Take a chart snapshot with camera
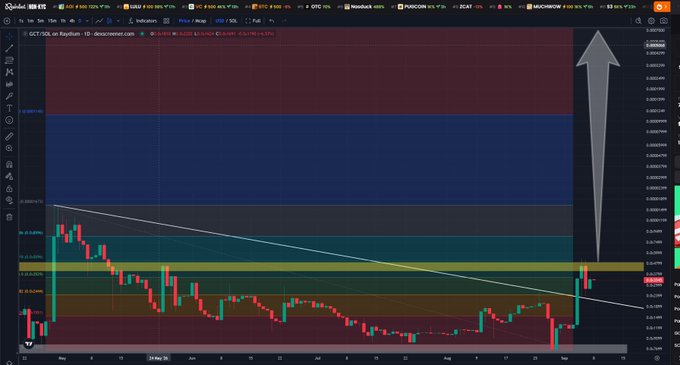 (664, 21)
